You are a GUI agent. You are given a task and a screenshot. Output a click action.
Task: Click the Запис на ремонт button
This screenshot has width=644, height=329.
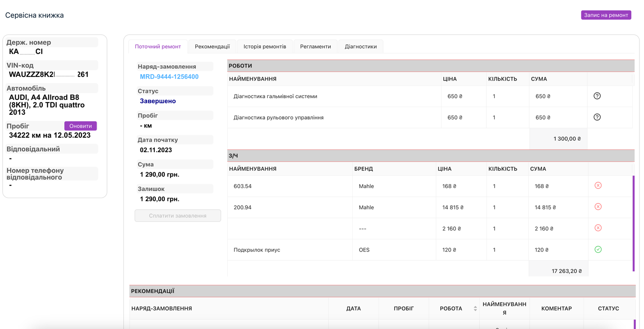(x=606, y=15)
